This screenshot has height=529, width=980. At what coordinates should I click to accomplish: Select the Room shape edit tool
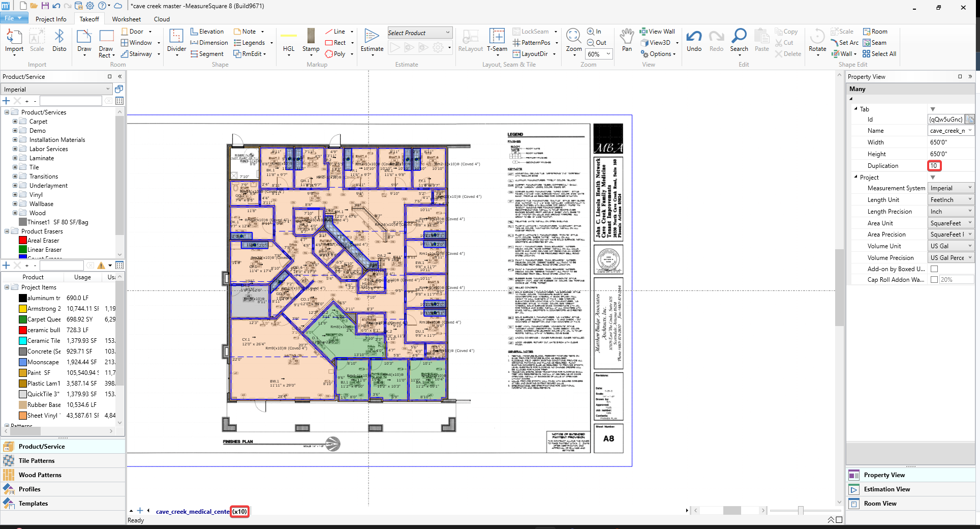click(875, 32)
